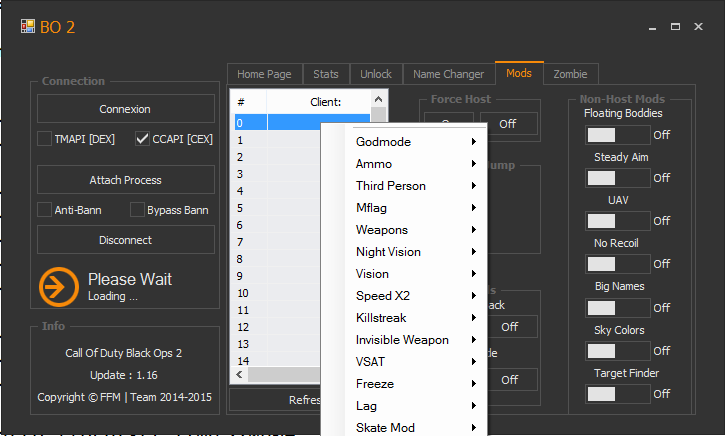Click the orange arrow Please Wait icon

coord(59,287)
